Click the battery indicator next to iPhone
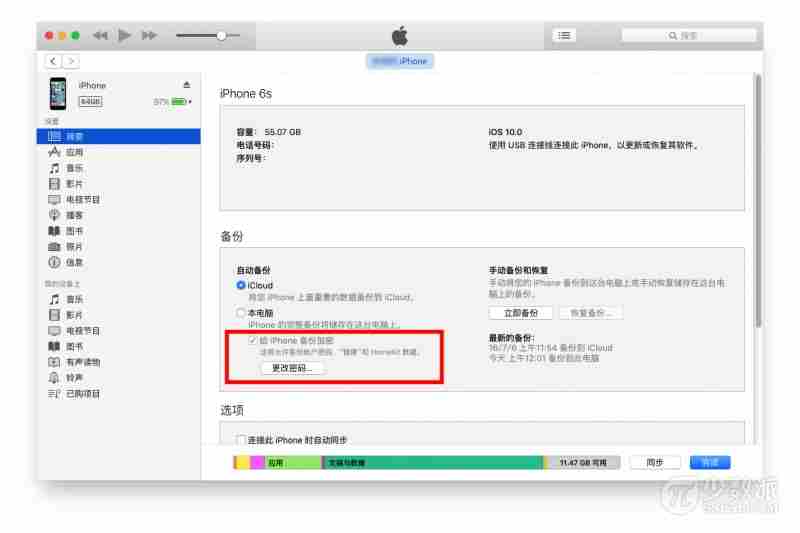800x533 pixels. pos(179,101)
